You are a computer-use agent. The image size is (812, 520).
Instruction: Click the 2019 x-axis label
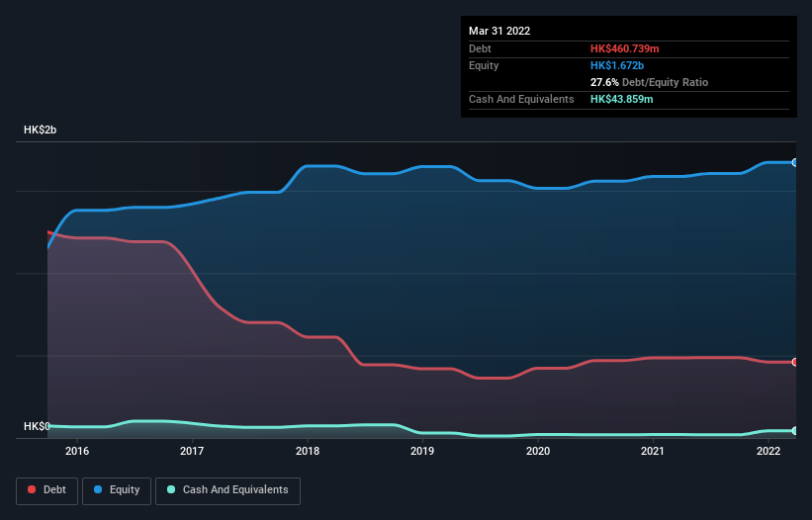422,451
